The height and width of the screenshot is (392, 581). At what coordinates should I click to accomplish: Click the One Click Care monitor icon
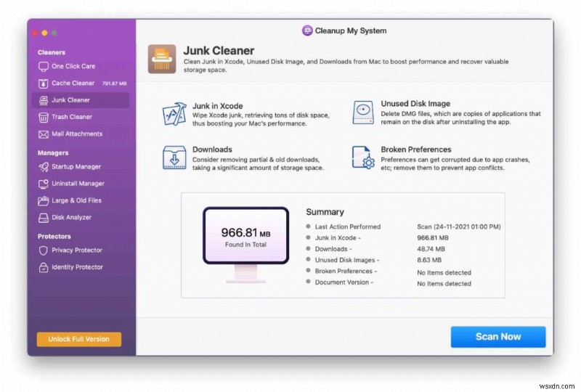tap(44, 67)
